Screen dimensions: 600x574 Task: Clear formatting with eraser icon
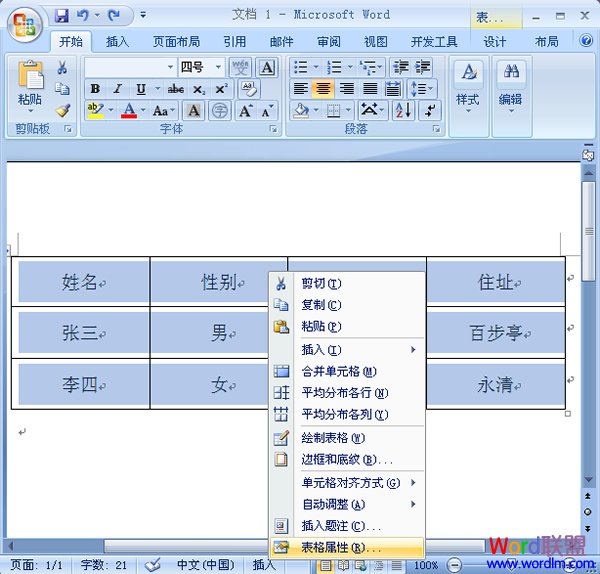[x=249, y=89]
